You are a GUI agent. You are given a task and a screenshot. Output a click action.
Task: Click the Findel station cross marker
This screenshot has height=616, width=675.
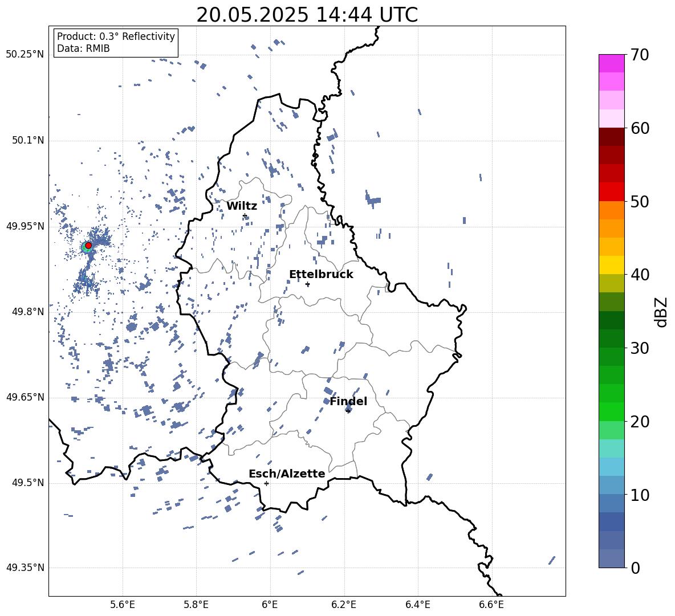348,411
